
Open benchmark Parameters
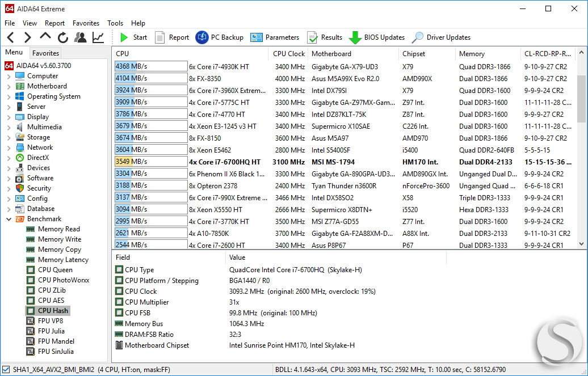click(x=275, y=37)
